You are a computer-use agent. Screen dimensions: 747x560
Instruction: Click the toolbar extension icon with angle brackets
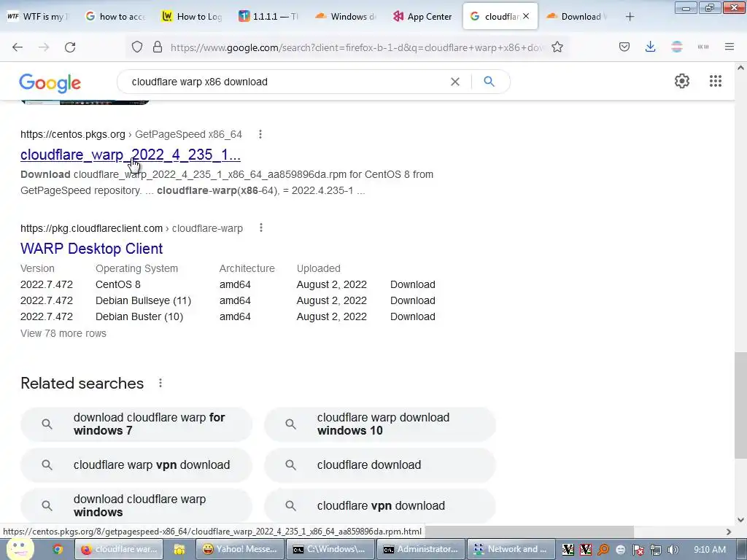(x=703, y=47)
